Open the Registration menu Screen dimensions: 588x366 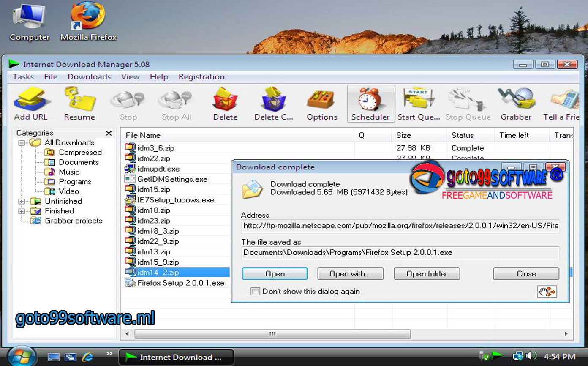click(201, 76)
